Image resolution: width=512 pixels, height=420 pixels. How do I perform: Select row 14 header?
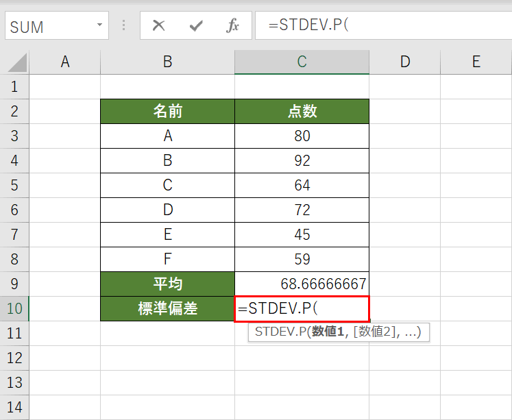14,407
